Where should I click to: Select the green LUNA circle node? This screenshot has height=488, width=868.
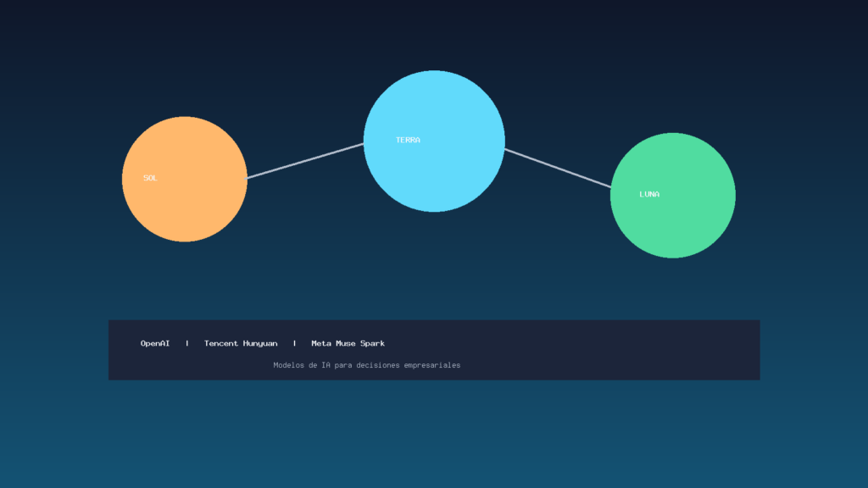click(672, 196)
